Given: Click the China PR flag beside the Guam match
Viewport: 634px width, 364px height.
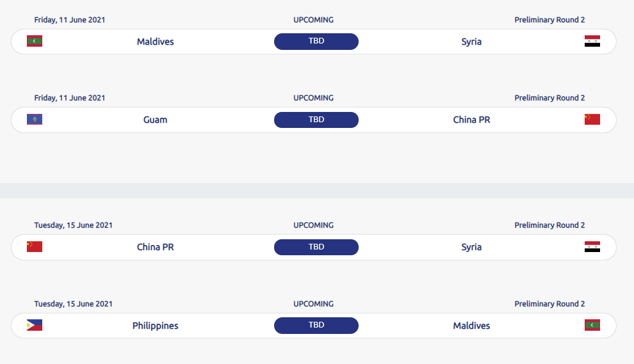Looking at the screenshot, I should point(592,119).
